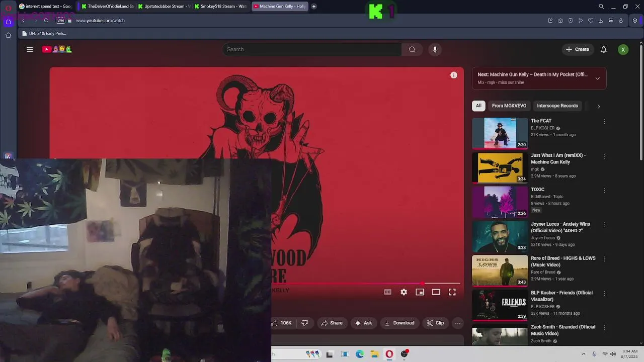Screen dimensions: 644x362
Task: Open the Opera sidebar bookmarks star
Action: pyautogui.click(x=8, y=35)
